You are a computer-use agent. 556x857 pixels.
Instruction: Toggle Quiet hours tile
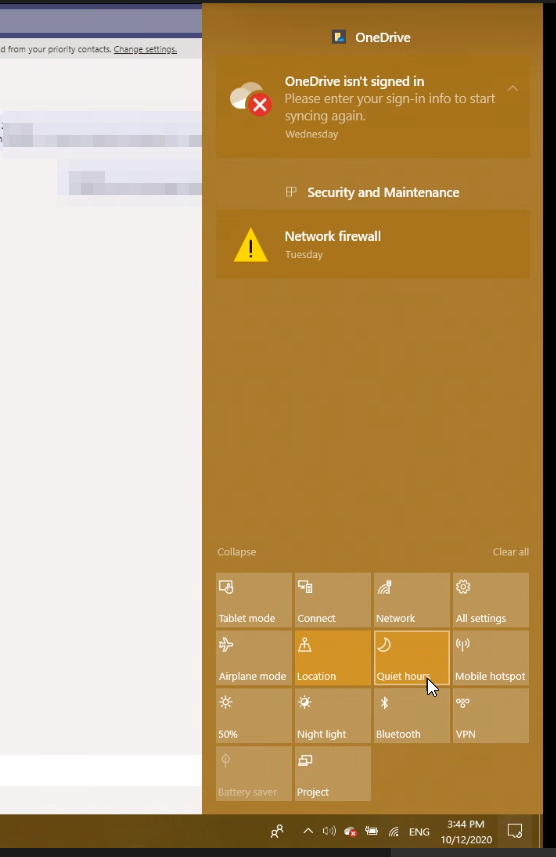412,658
